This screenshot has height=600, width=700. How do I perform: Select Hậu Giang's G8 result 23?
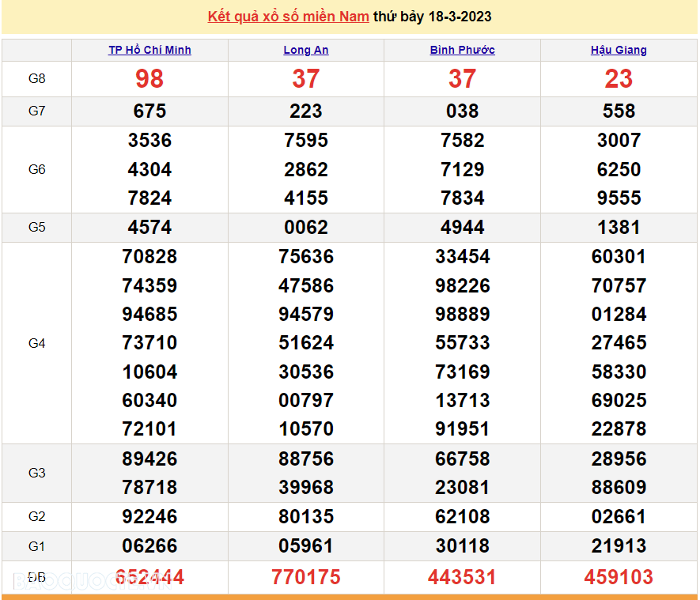pyautogui.click(x=619, y=78)
